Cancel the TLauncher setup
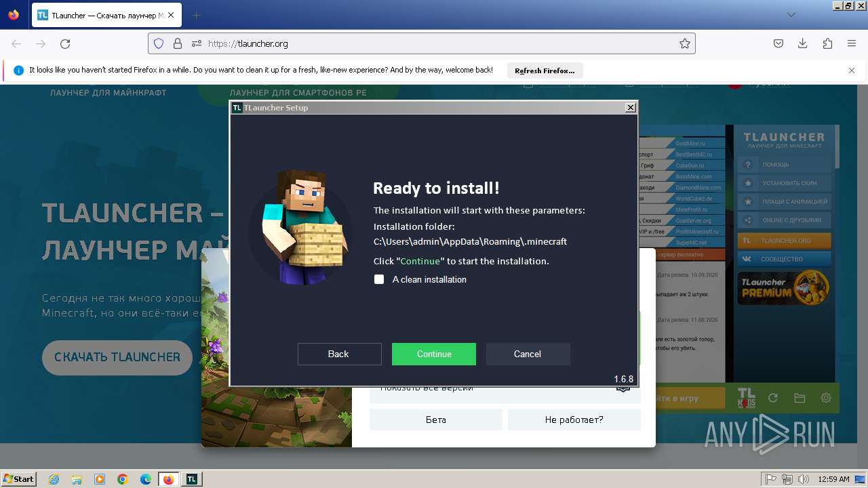 (x=528, y=354)
